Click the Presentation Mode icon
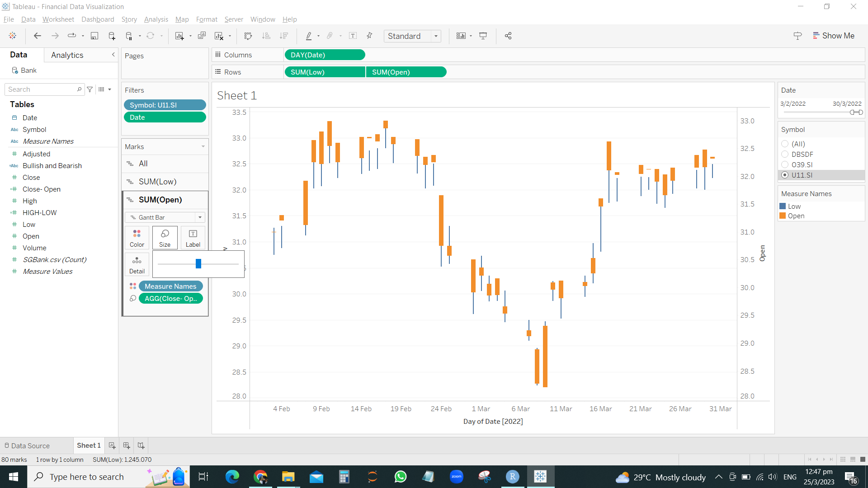 483,36
